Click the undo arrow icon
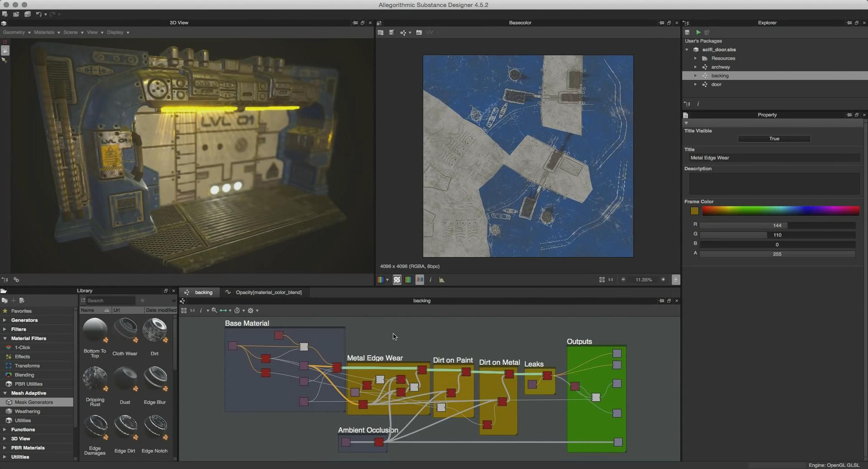 [x=38, y=14]
